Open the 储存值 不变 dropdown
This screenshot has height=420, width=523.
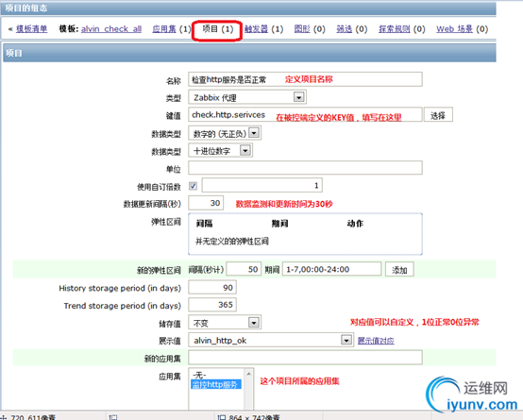[225, 322]
